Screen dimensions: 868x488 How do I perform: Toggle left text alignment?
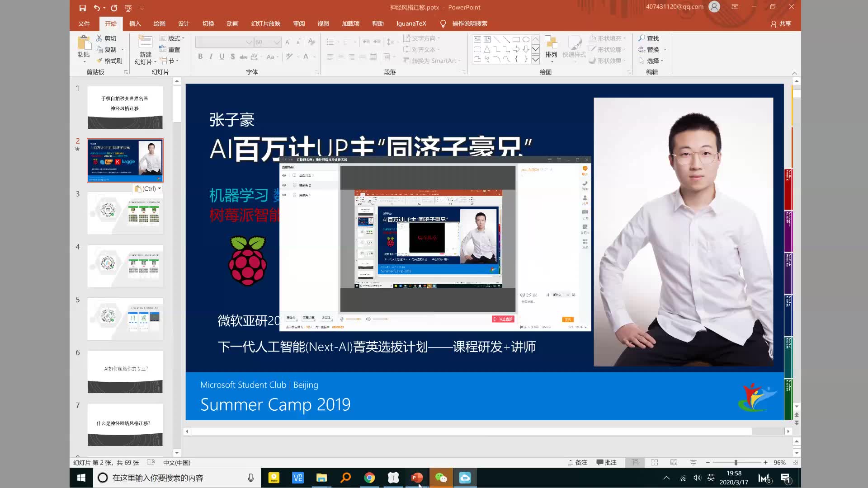[330, 57]
